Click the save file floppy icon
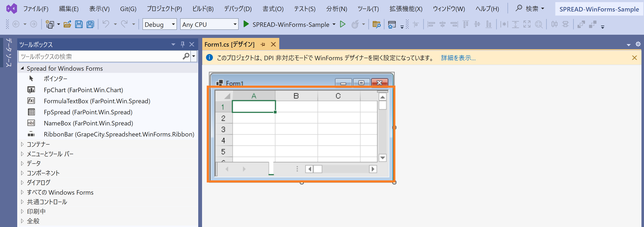Viewport: 644px width, 227px height. pos(79,24)
